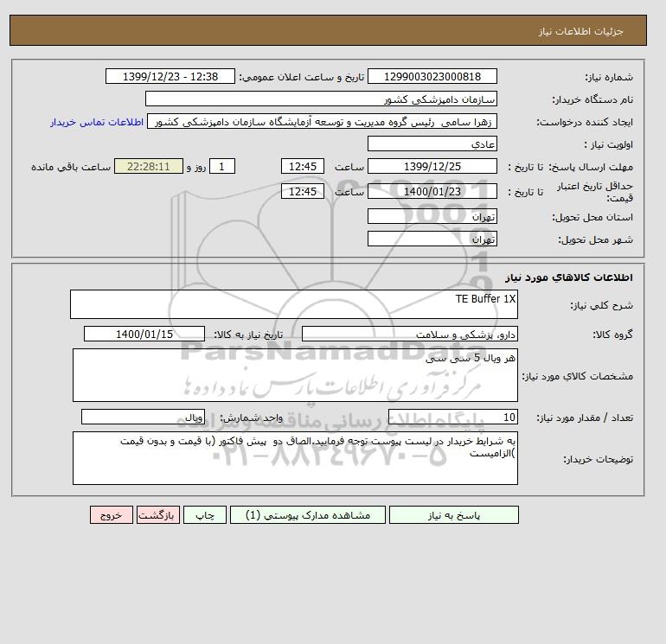The image size is (666, 644).
Task: Click the اطلاعات کالاهای مورد نیاز section heading
Action: pos(569,277)
